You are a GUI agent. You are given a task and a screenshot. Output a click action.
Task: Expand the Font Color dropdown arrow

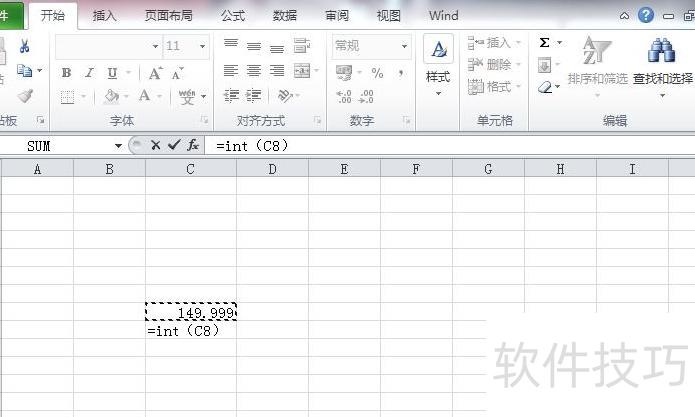(x=160, y=96)
